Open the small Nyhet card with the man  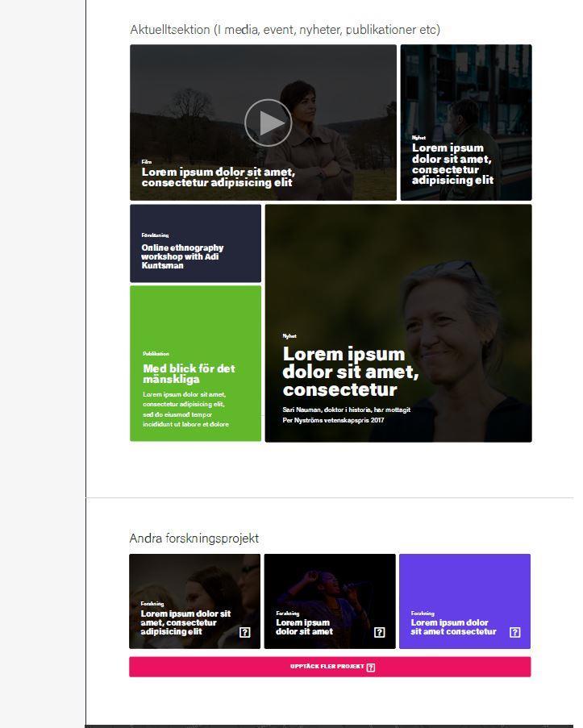tap(466, 123)
